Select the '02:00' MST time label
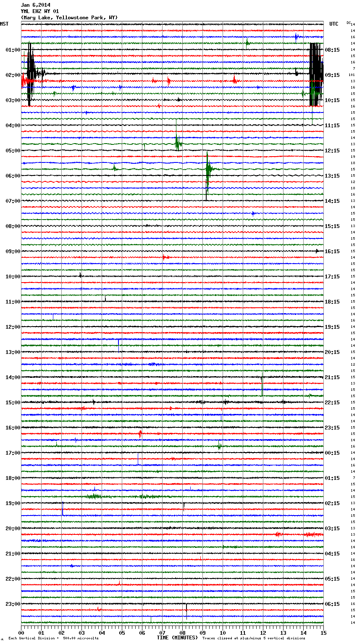 click(13, 75)
